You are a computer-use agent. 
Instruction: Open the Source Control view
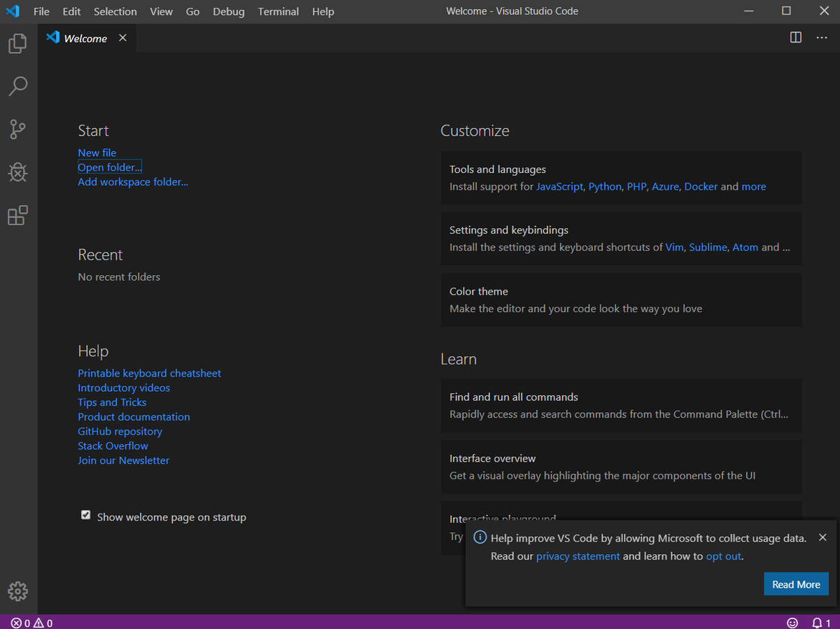(17, 129)
